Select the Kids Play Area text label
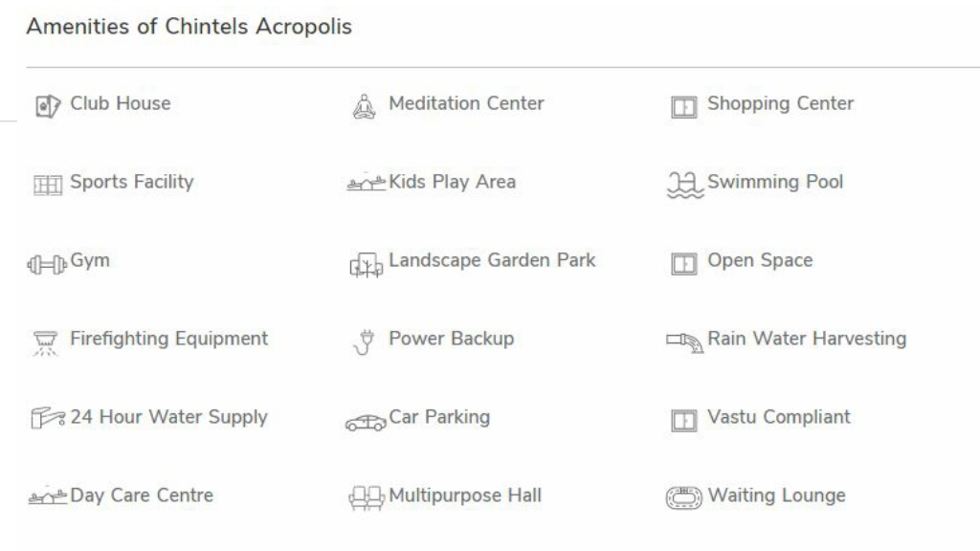The width and height of the screenshot is (980, 551). [452, 182]
